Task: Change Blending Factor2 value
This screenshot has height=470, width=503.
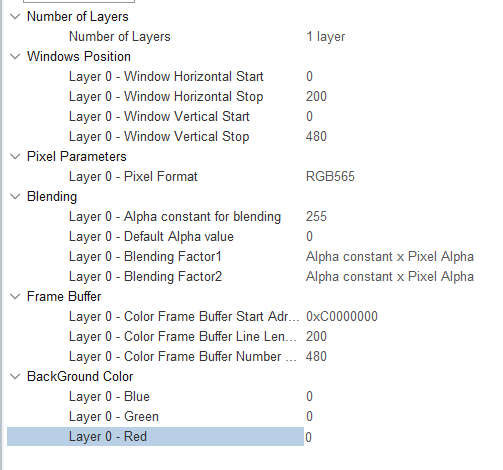Action: (x=390, y=277)
